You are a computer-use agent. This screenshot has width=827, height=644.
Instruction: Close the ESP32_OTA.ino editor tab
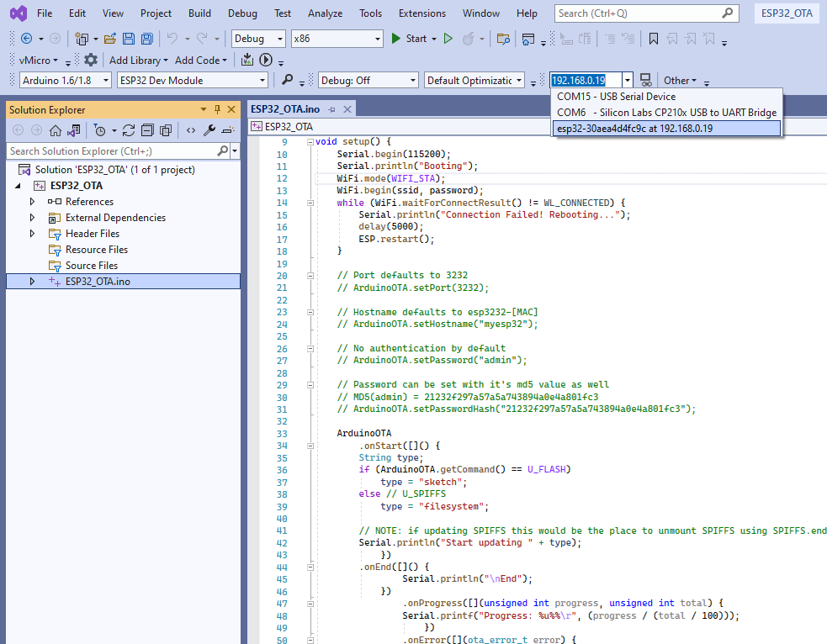[347, 109]
